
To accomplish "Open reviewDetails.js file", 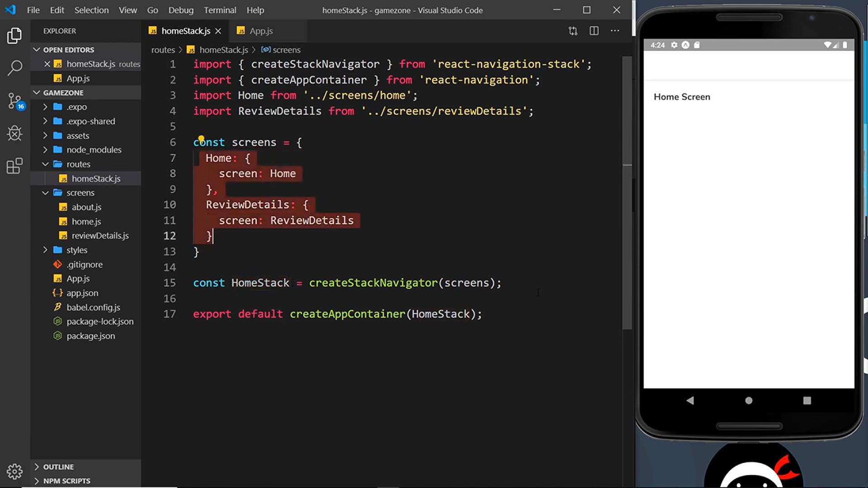I will point(86,235).
